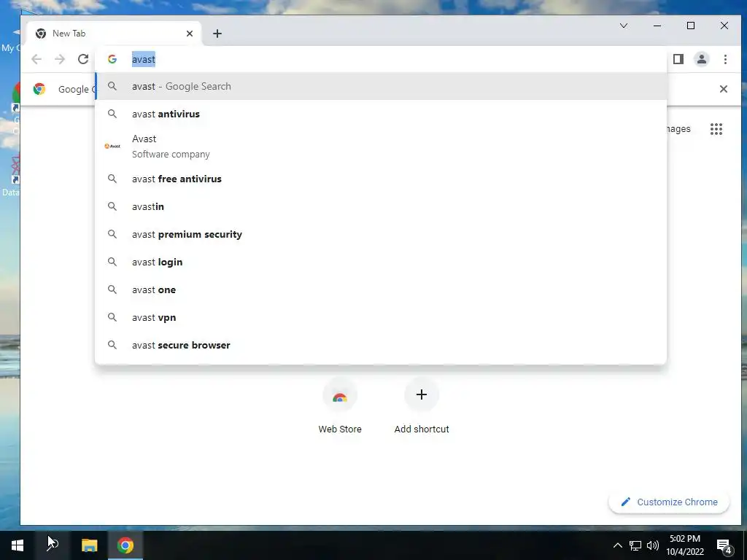Click the Chrome taskbar icon
Screen dimensions: 747x560
tap(125, 545)
